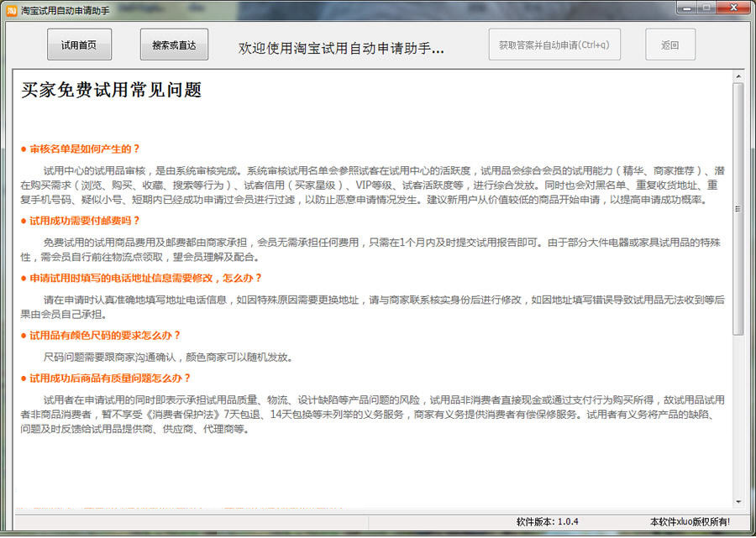
Task: Click status bar 软件版本: 1.0.4
Action: pos(547,521)
